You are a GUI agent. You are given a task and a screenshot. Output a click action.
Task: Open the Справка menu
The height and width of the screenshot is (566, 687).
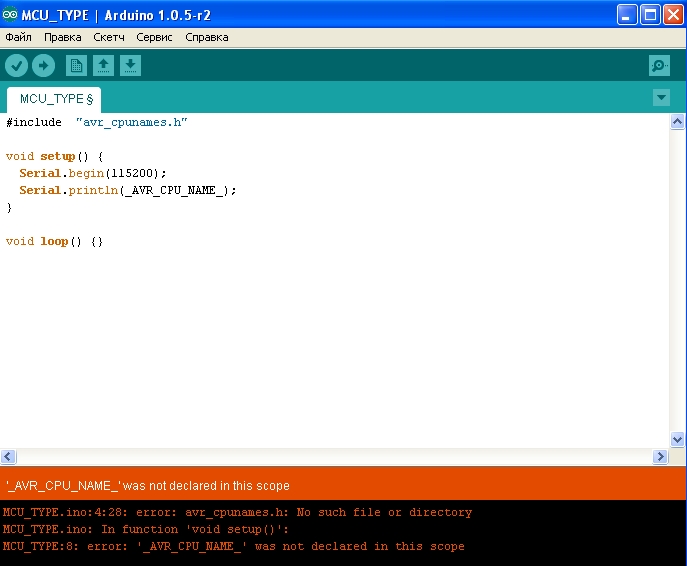click(207, 37)
